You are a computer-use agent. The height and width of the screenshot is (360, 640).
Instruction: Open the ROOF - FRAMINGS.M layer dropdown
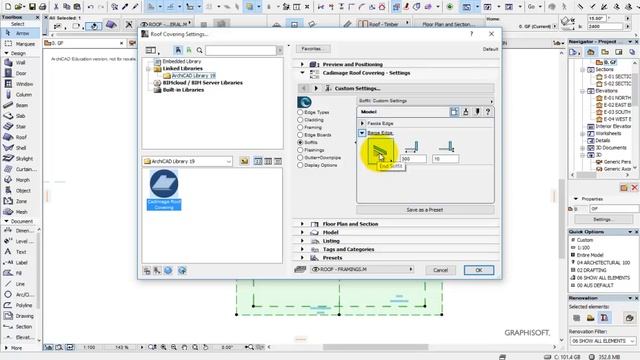[x=362, y=269]
